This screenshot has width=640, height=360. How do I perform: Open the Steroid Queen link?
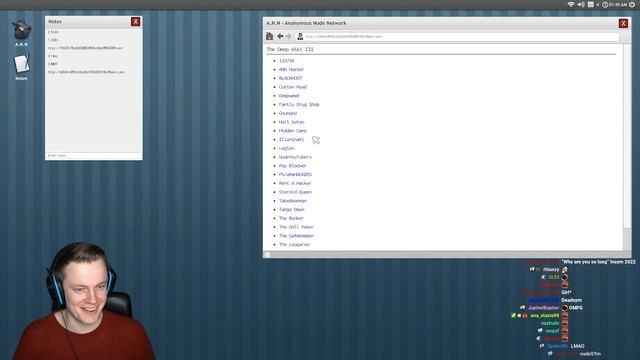click(x=295, y=192)
